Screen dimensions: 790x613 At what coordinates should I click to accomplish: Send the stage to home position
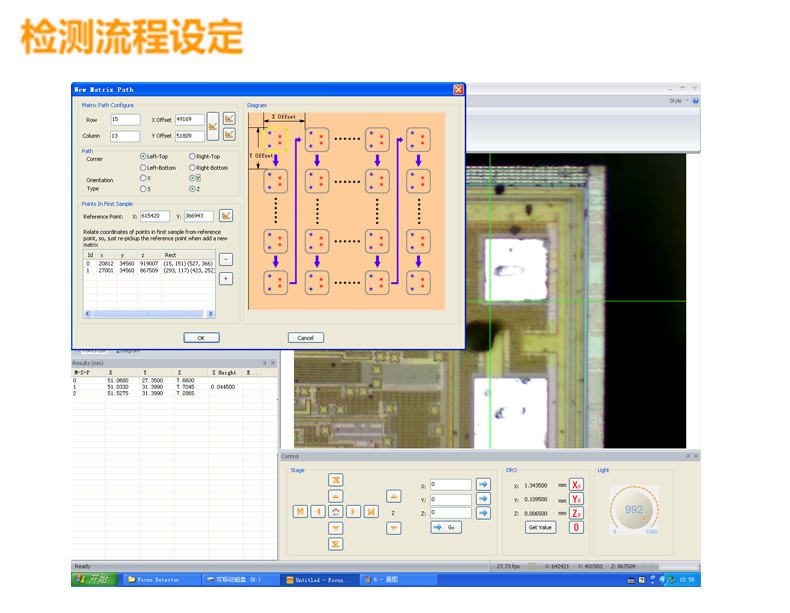coord(336,512)
